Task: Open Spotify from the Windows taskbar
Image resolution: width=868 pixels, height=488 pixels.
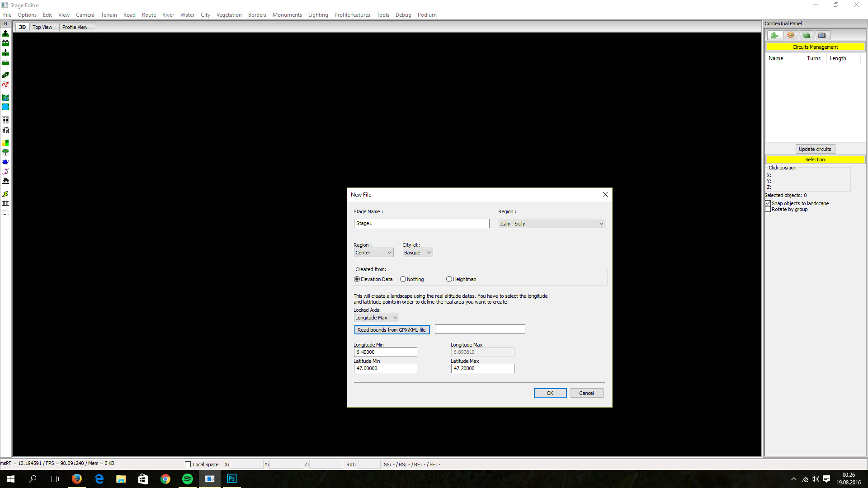Action: [187, 479]
